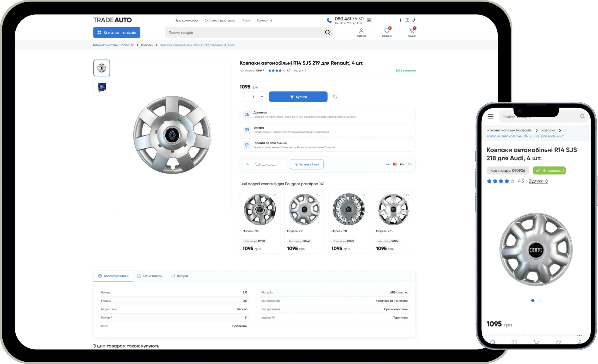The width and height of the screenshot is (598, 364).
Task: Click the search magnifier icon on the phone
Action: (583, 116)
